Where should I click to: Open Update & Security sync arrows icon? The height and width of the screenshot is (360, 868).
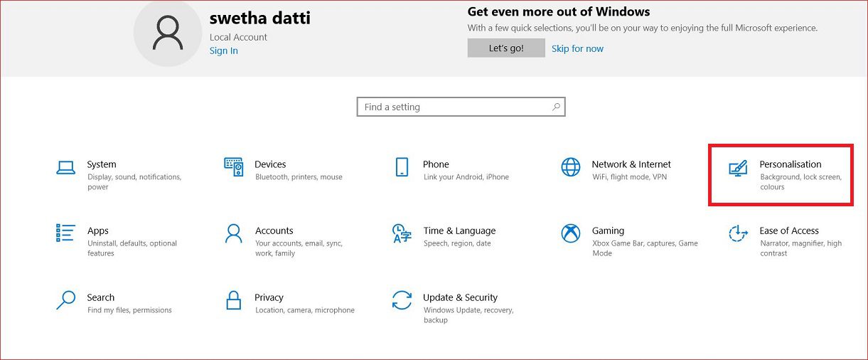(x=402, y=300)
